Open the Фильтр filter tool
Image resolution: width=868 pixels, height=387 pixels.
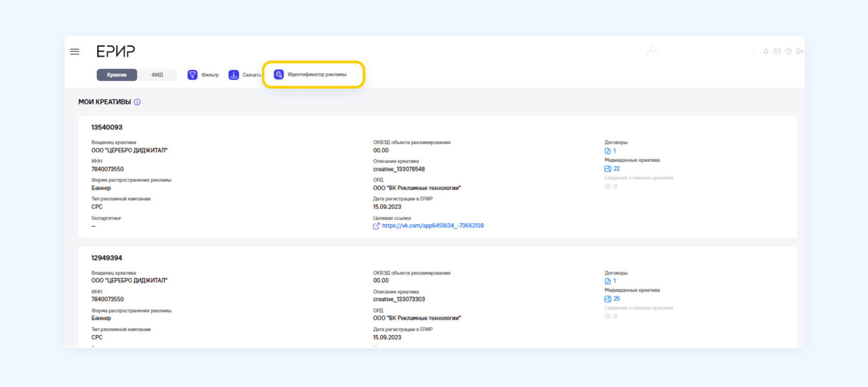pyautogui.click(x=203, y=75)
